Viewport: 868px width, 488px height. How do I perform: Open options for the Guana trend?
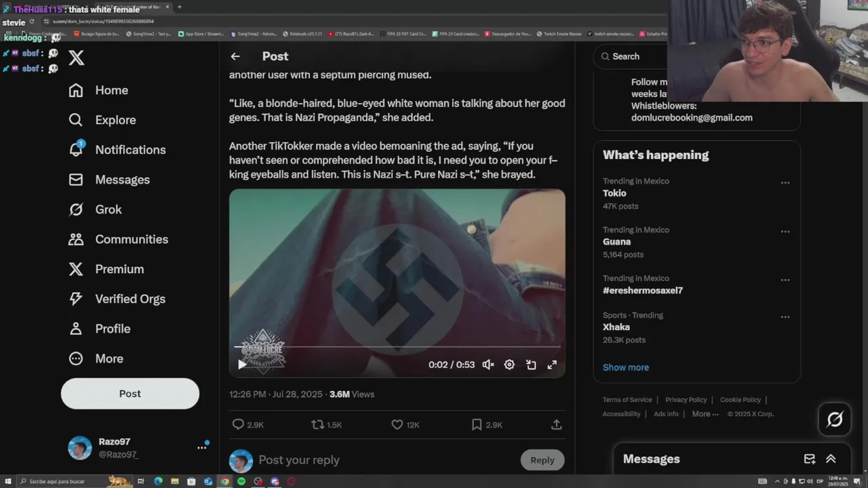[x=785, y=232]
